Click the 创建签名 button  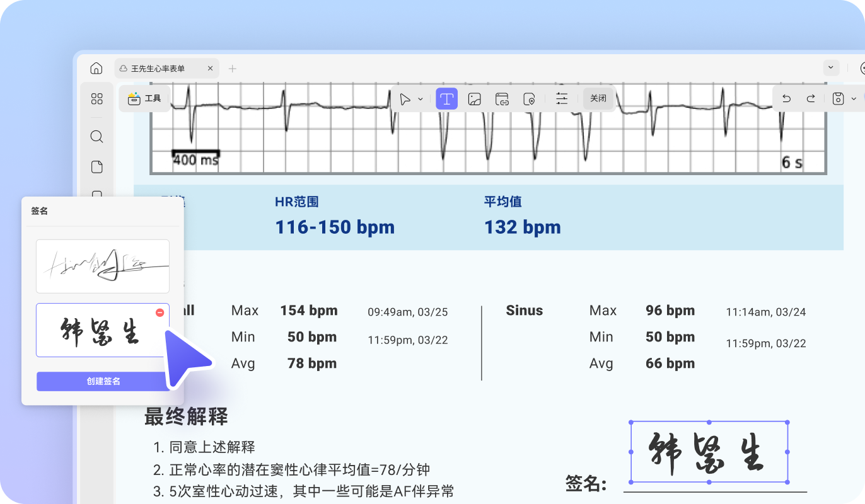click(x=103, y=381)
